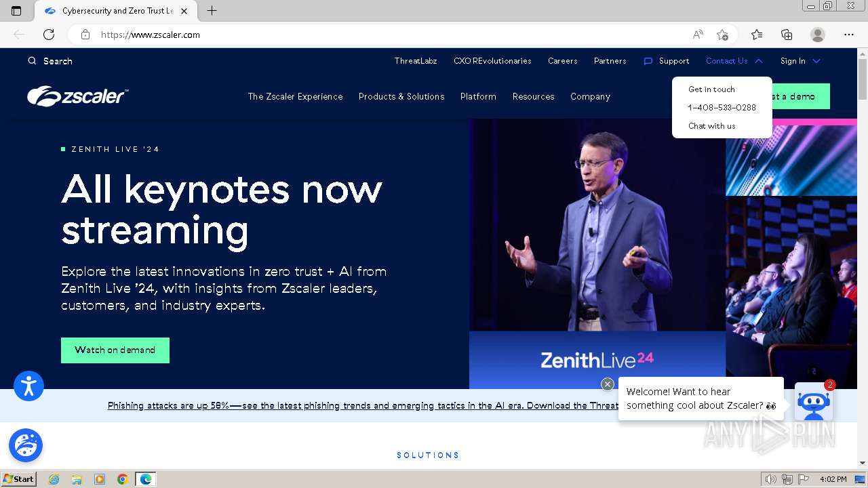Close the Cybersecurity and Zero Trust tab
Screen dimensions: 868x488
184,11
